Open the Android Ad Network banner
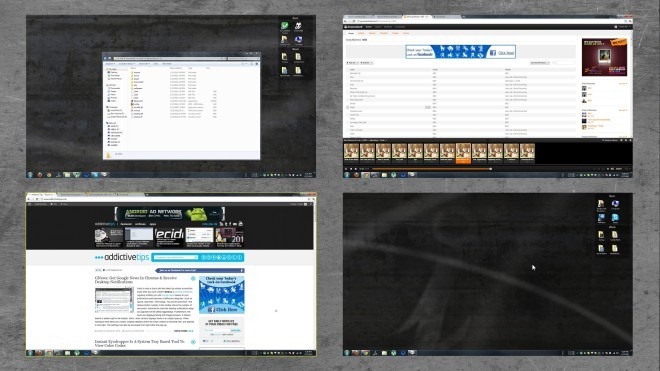The height and width of the screenshot is (371, 660). (170, 214)
